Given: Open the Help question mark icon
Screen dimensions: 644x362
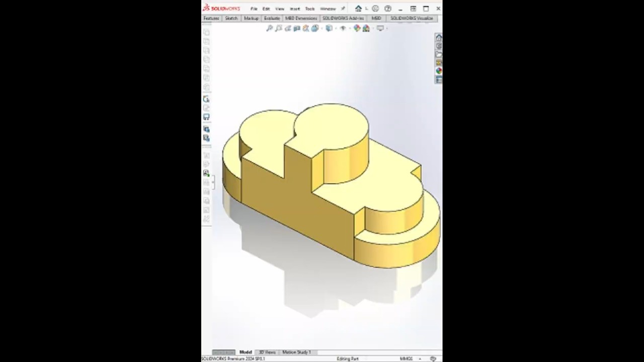Looking at the screenshot, I should 388,9.
